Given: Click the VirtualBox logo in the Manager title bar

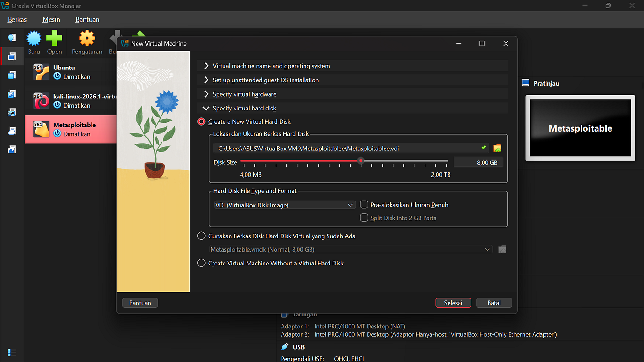Looking at the screenshot, I should point(5,6).
